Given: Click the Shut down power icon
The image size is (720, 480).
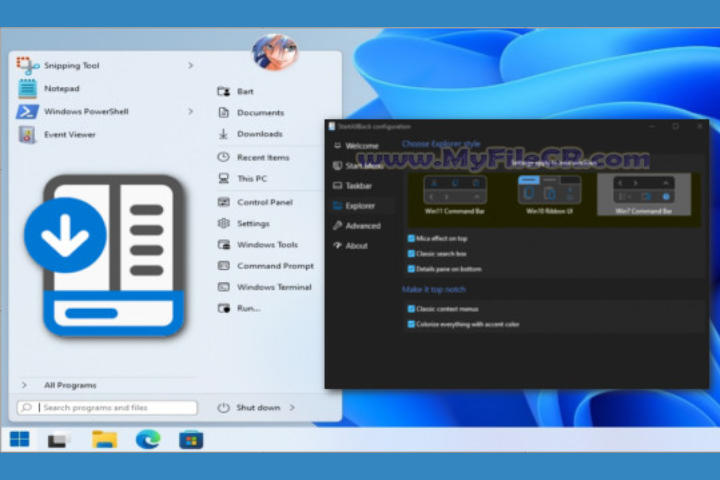Looking at the screenshot, I should click(x=224, y=407).
